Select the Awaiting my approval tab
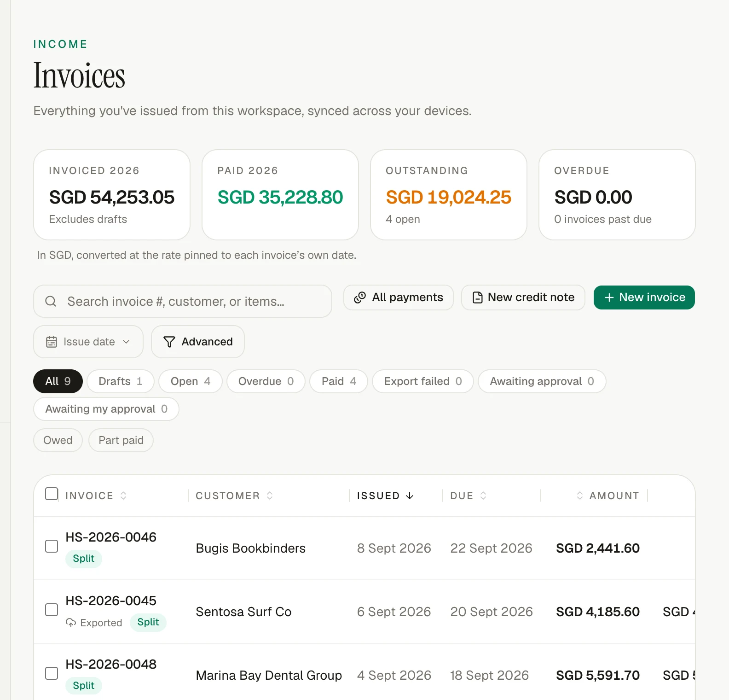The width and height of the screenshot is (729, 700). point(106,409)
